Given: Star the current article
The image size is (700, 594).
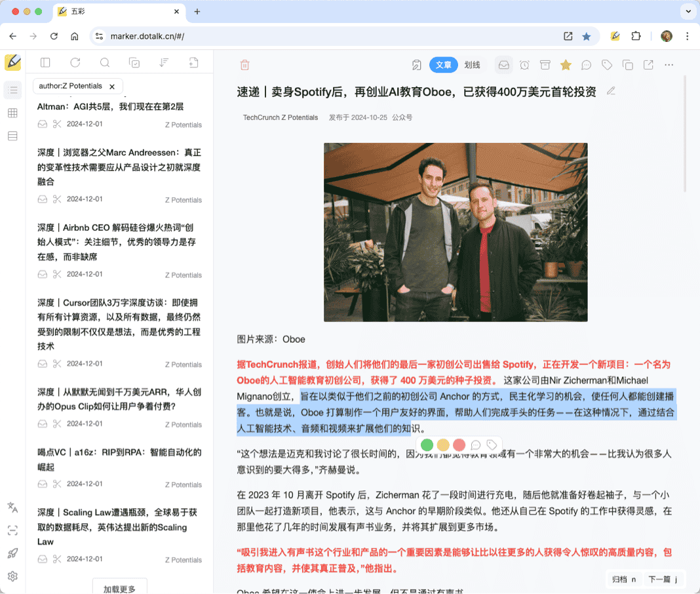Looking at the screenshot, I should coord(566,65).
